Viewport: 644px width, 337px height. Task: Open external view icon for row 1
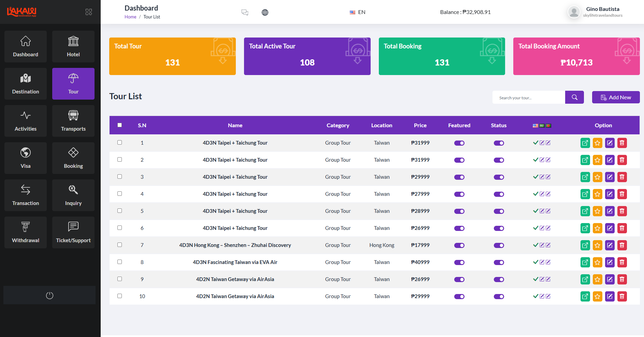[585, 143]
